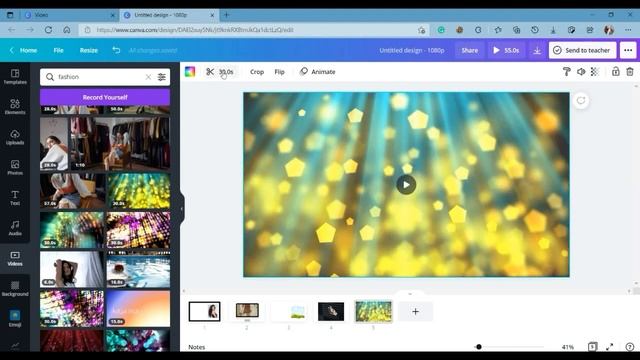Image resolution: width=640 pixels, height=360 pixels.
Task: Play the 55.0s presentation preview
Action: (x=506, y=50)
